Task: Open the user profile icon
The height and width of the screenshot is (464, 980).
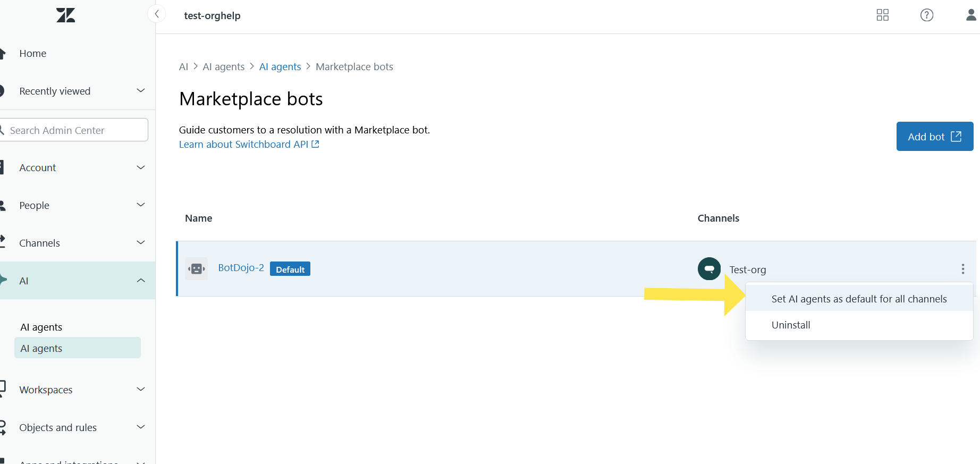Action: coord(971,15)
